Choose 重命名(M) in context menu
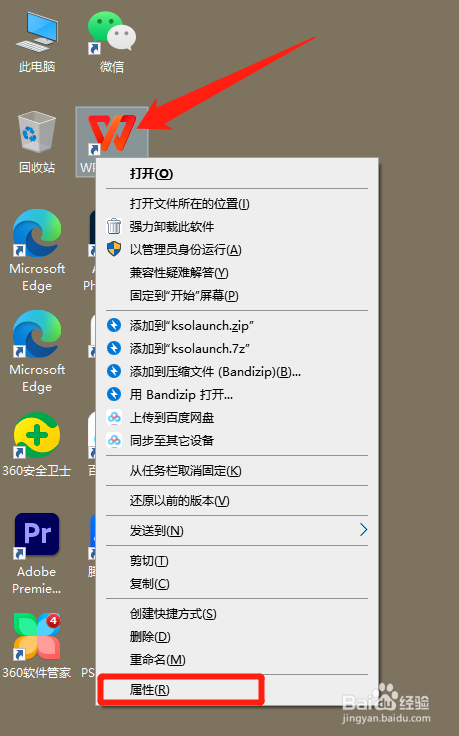This screenshot has width=459, height=736. click(237, 659)
